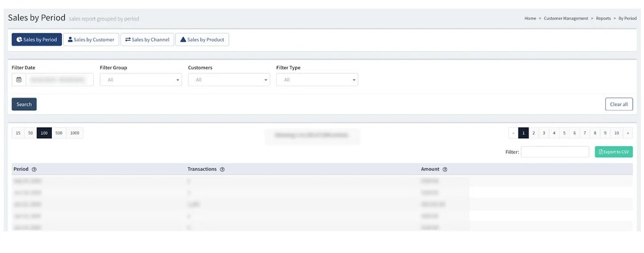The image size is (644, 253).
Task: Click the Clear all button
Action: click(x=619, y=104)
